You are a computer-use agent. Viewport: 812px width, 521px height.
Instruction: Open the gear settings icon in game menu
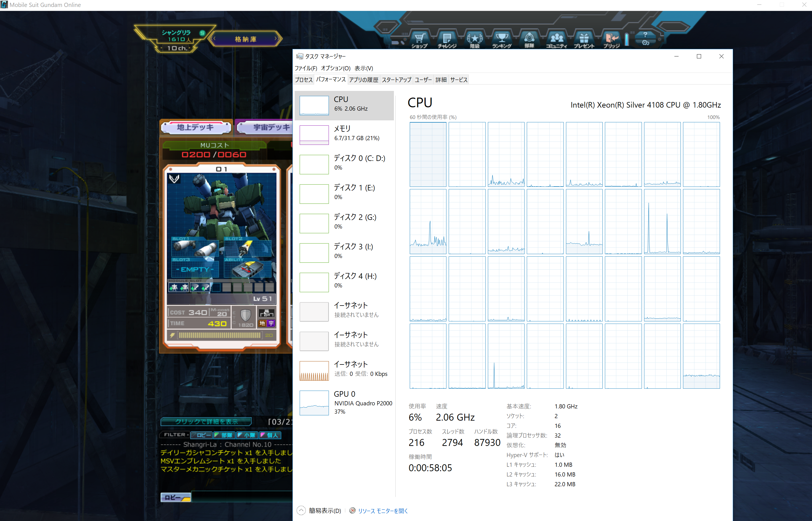pyautogui.click(x=645, y=43)
